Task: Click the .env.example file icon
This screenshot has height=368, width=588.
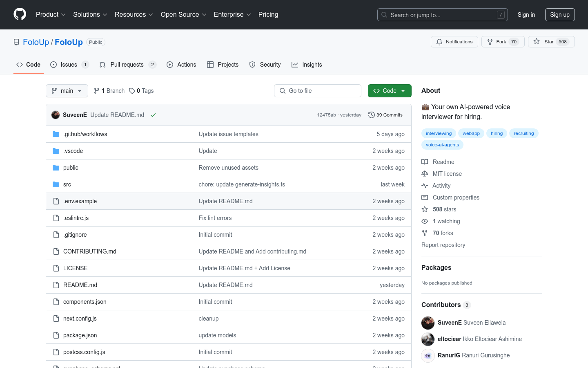Action: (x=56, y=201)
